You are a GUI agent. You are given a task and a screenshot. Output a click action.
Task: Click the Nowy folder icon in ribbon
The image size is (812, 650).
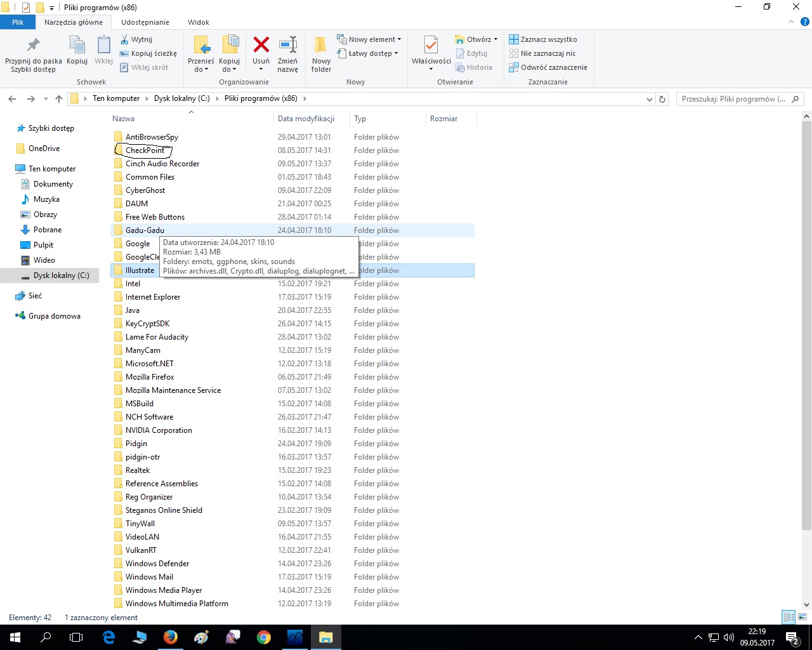click(x=321, y=46)
